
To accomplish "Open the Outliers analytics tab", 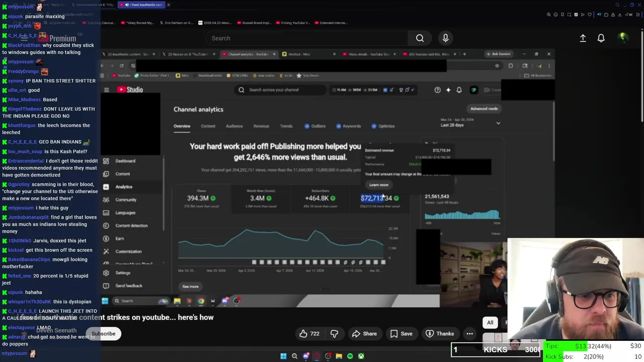I will point(315,126).
